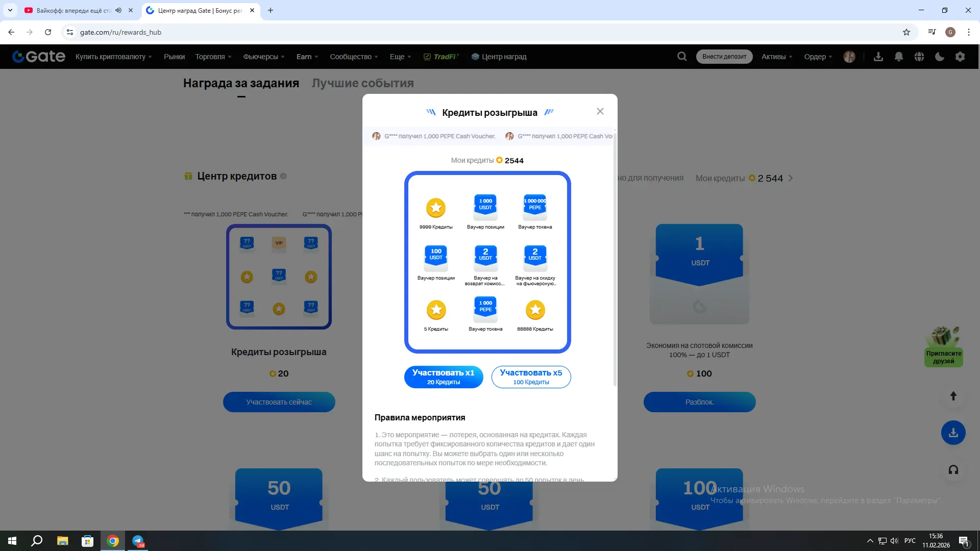Bookmark this page with star icon
980x551 pixels.
click(x=906, y=32)
